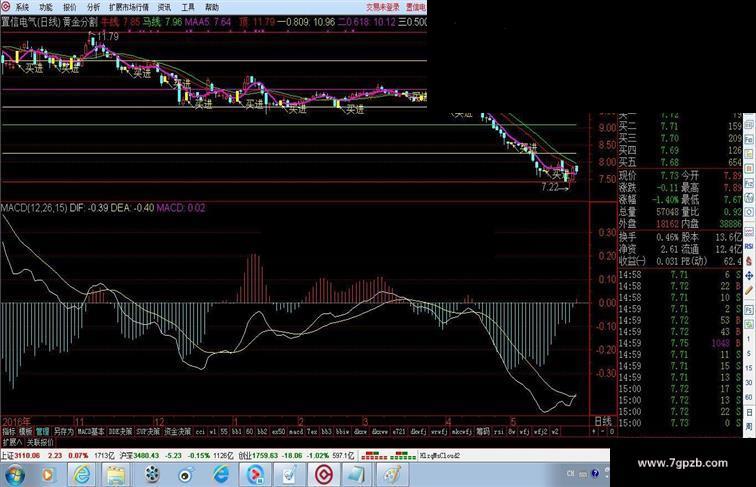The image size is (756, 487).
Task: Click the MACD(12,26,15) indicator label
Action: coord(34,208)
